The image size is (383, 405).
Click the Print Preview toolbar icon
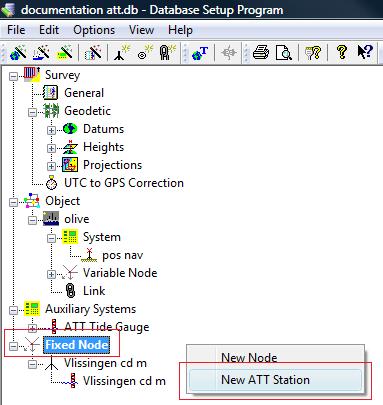click(284, 53)
